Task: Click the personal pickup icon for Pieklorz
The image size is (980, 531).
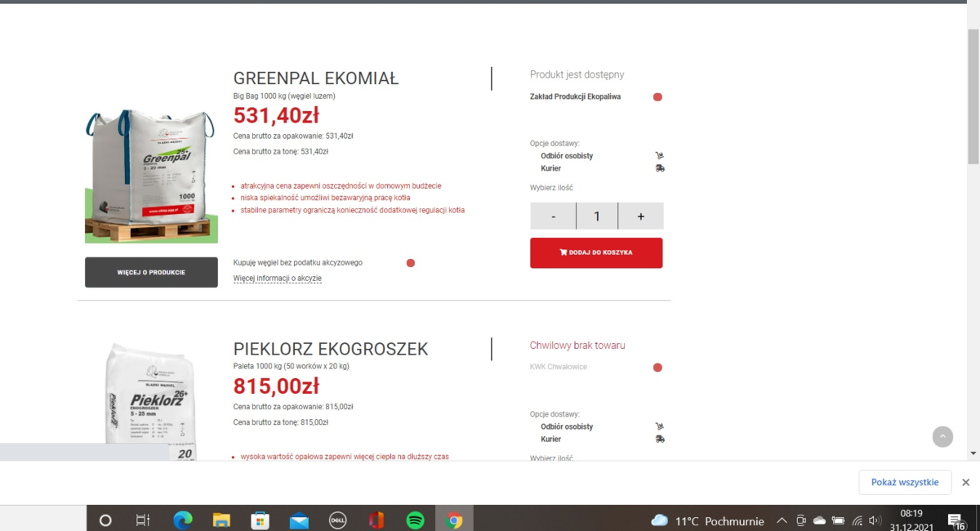Action: 659,426
